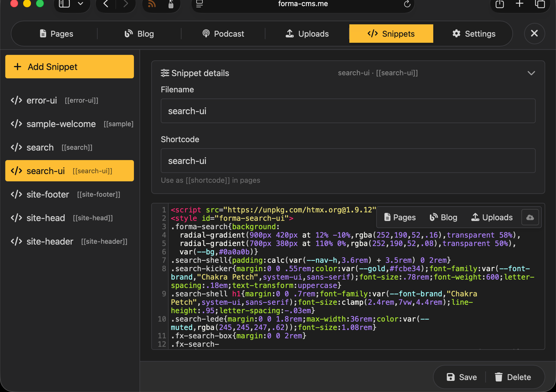
Task: Click the site-header code icon
Action: 16,241
